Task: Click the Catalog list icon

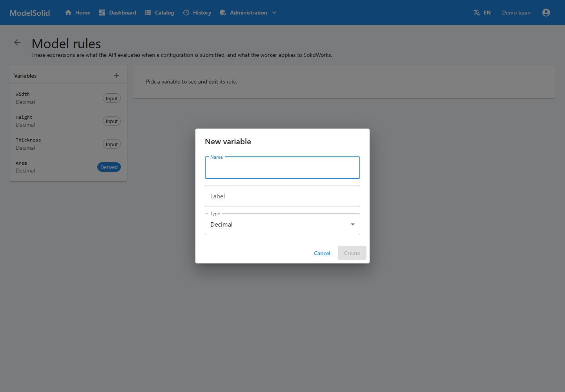Action: (148, 13)
